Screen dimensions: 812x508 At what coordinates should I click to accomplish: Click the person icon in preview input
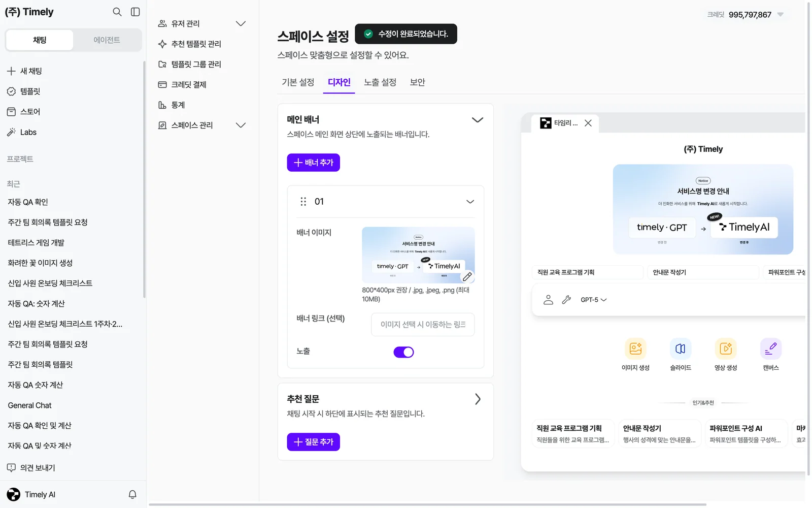click(548, 300)
